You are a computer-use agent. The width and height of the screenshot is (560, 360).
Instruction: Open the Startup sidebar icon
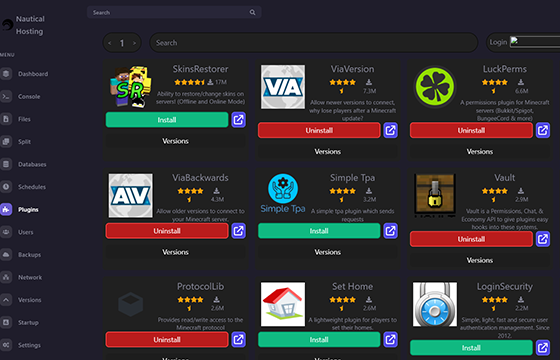[x=6, y=322]
